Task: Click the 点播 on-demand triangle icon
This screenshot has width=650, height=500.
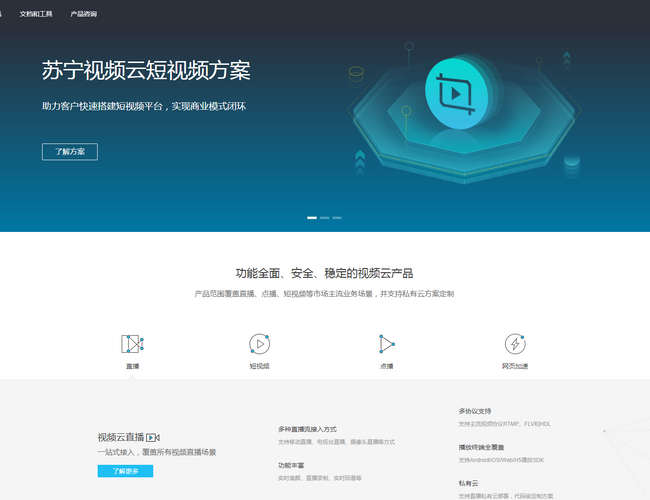Action: (386, 344)
